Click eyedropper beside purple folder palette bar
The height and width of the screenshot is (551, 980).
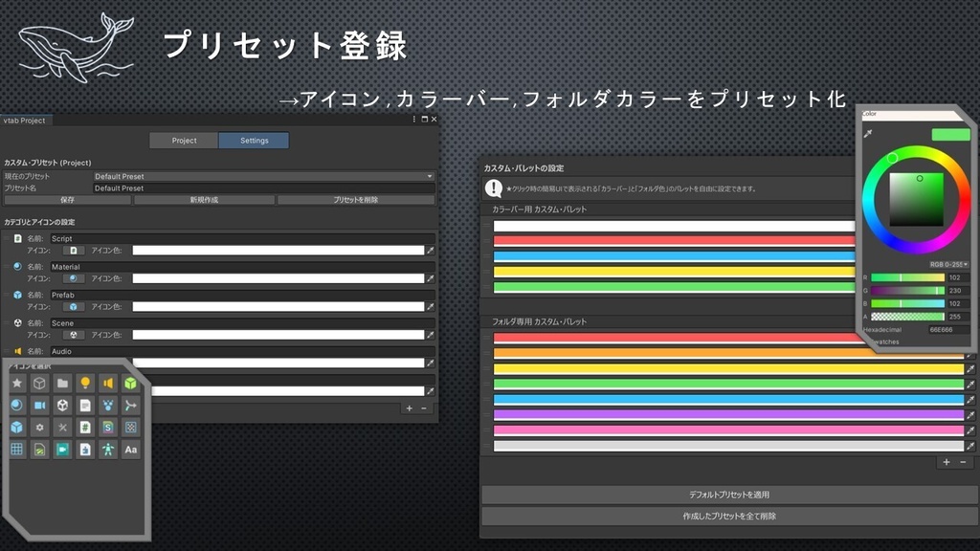click(x=970, y=415)
